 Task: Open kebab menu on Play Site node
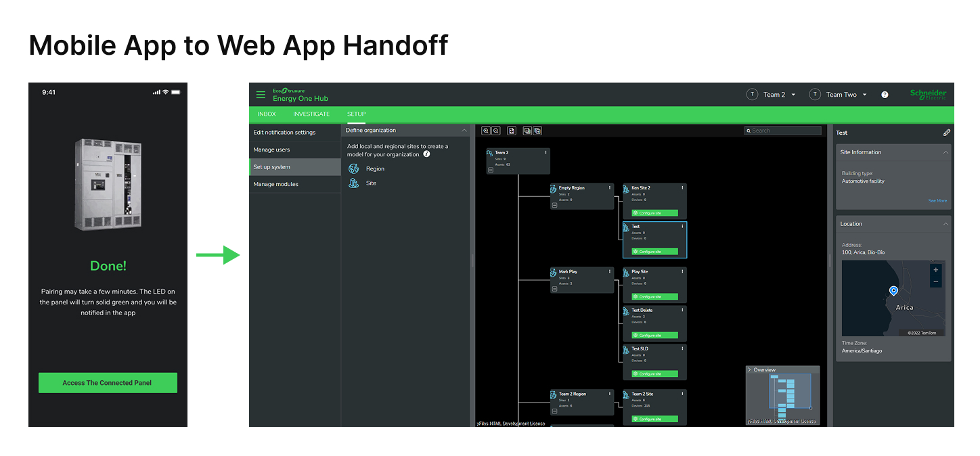682,271
